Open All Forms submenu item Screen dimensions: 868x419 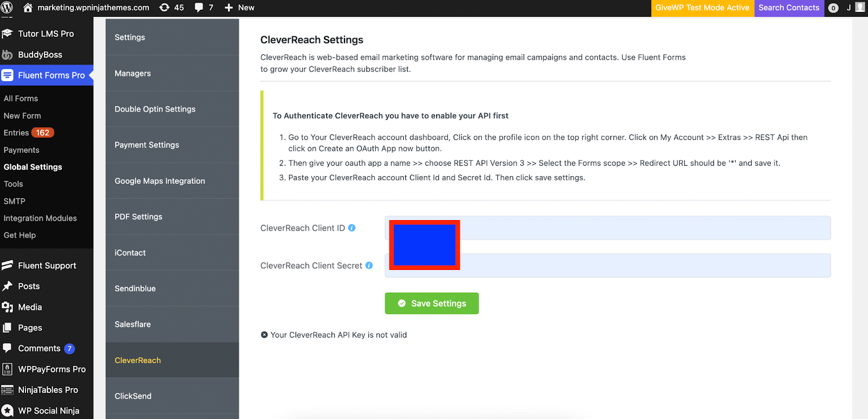tap(21, 99)
